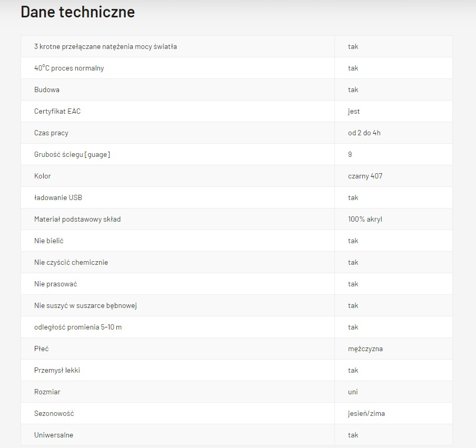476x448 pixels.
Task: Select the "Rozmiar" row label
Action: tap(47, 392)
